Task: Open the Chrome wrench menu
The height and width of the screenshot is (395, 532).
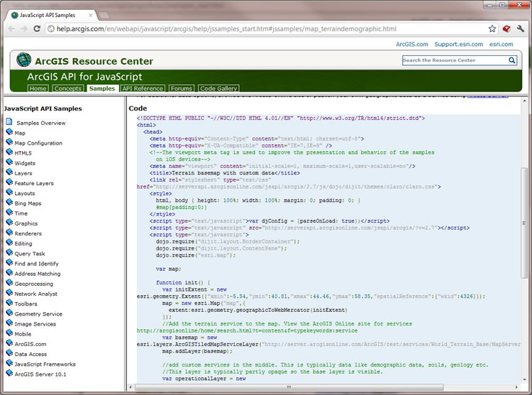Action: [x=521, y=29]
